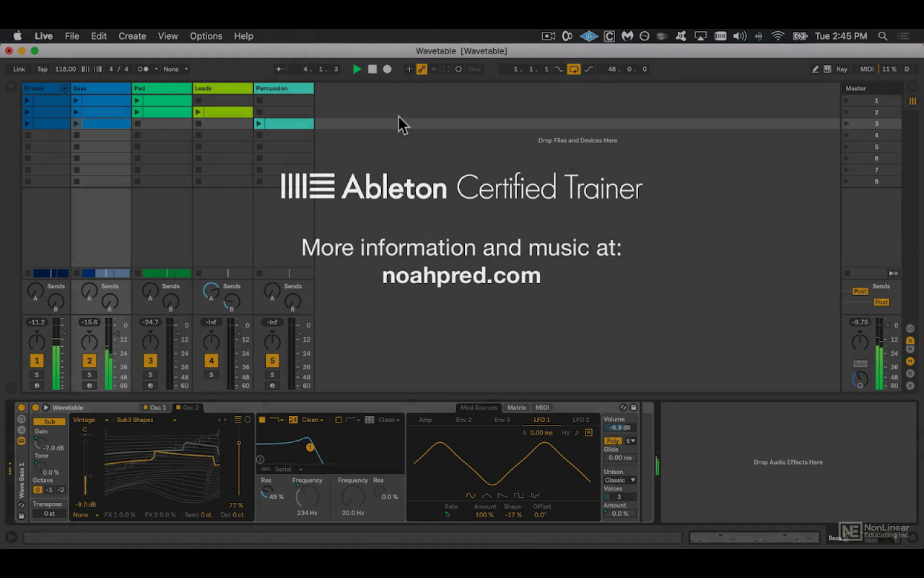Click the Stop All Clips button in Master
Image resolution: width=924 pixels, height=578 pixels.
click(x=847, y=273)
